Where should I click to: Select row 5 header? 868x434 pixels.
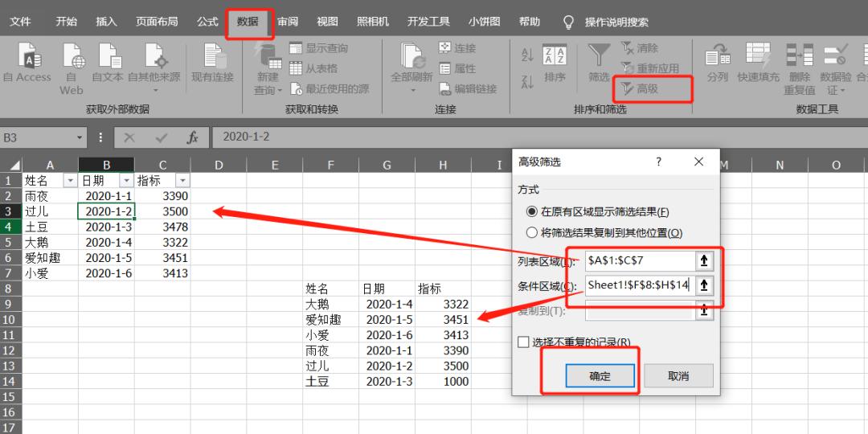(10, 243)
